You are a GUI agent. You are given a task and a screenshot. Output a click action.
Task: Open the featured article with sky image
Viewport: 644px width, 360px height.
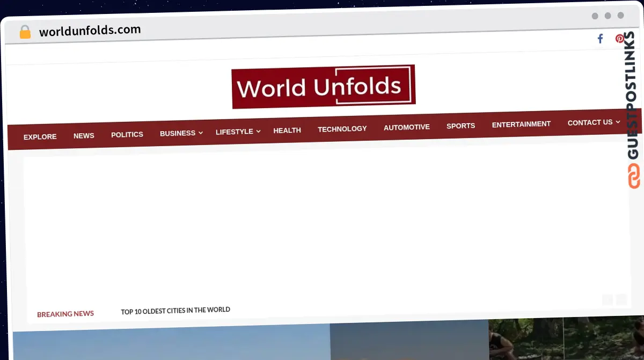172,343
